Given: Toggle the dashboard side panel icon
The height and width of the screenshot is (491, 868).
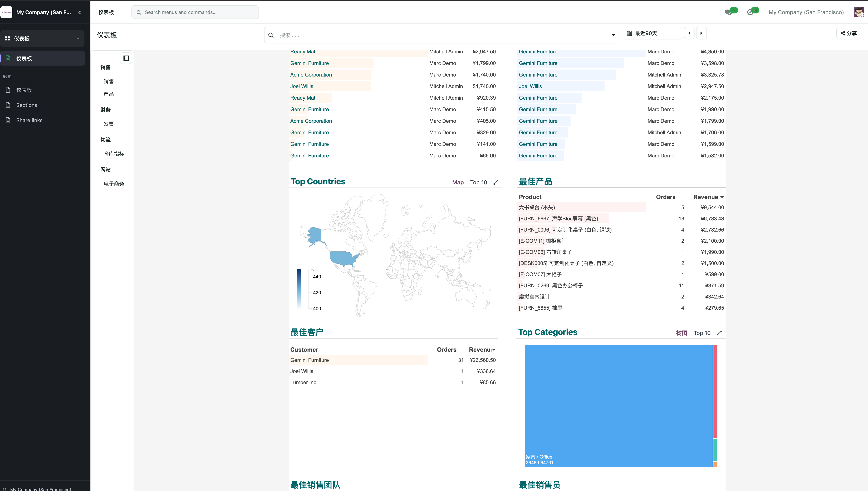Looking at the screenshot, I should pos(126,58).
